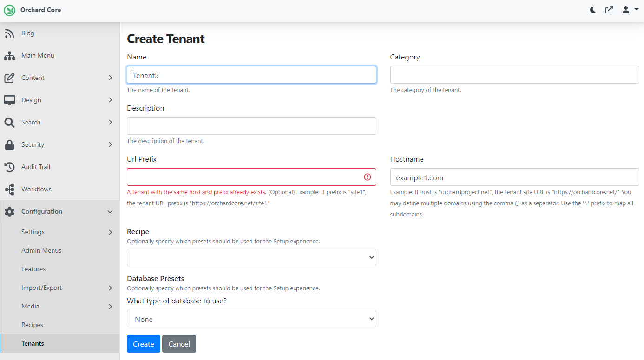Screen dimensions: 644x360
Task: Click the Hostname label
Action: (407, 159)
